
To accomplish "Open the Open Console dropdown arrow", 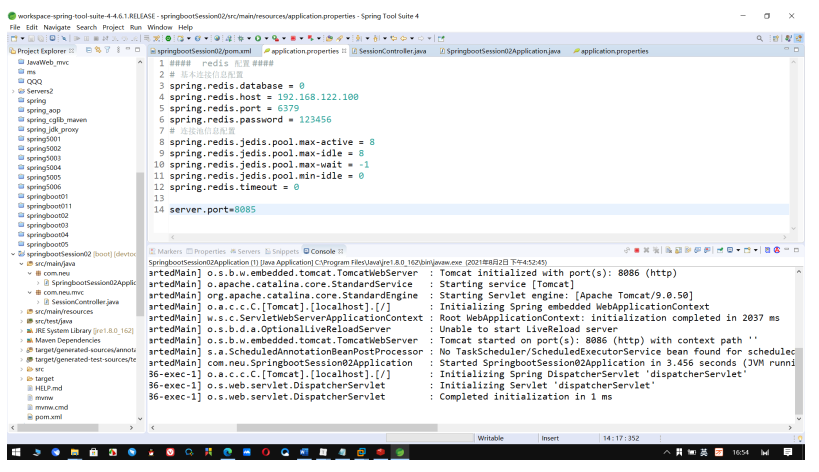I will click(x=756, y=251).
